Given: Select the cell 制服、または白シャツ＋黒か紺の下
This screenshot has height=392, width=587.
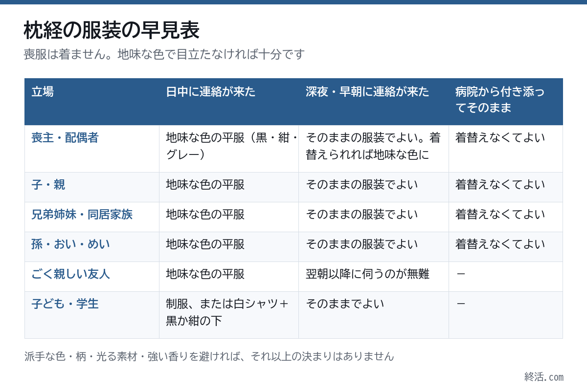Looking at the screenshot, I should (x=229, y=315).
